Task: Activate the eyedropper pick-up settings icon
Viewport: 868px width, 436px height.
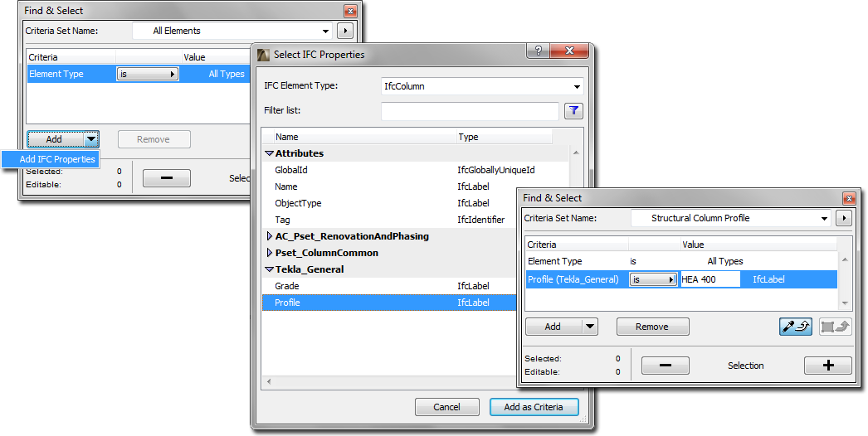Action: 796,327
